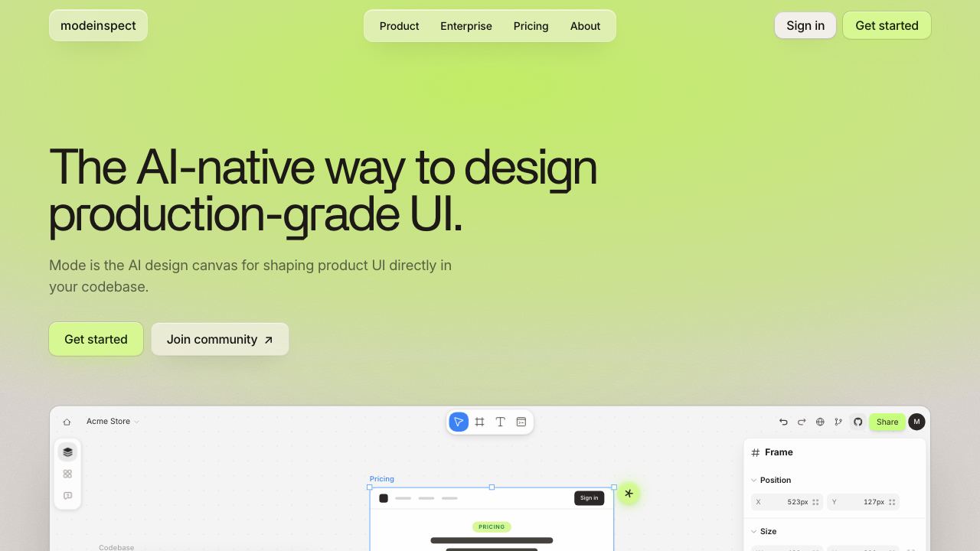
Task: Select the Text tool
Action: (501, 422)
